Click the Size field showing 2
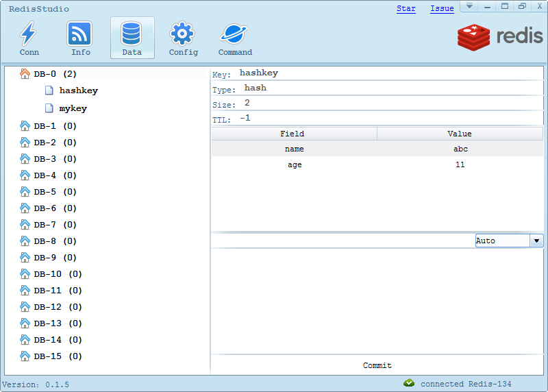 pyautogui.click(x=393, y=103)
